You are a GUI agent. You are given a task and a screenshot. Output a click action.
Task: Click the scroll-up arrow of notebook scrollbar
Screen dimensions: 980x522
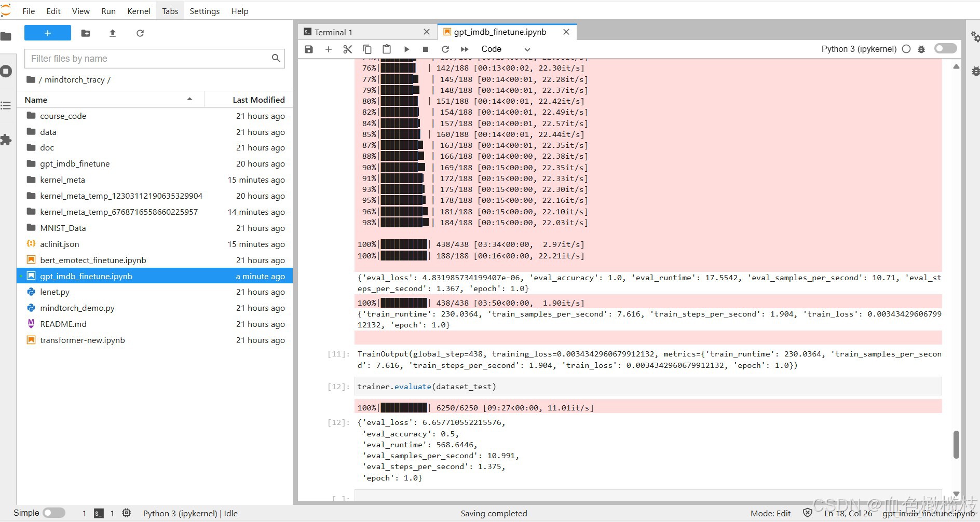[956, 66]
